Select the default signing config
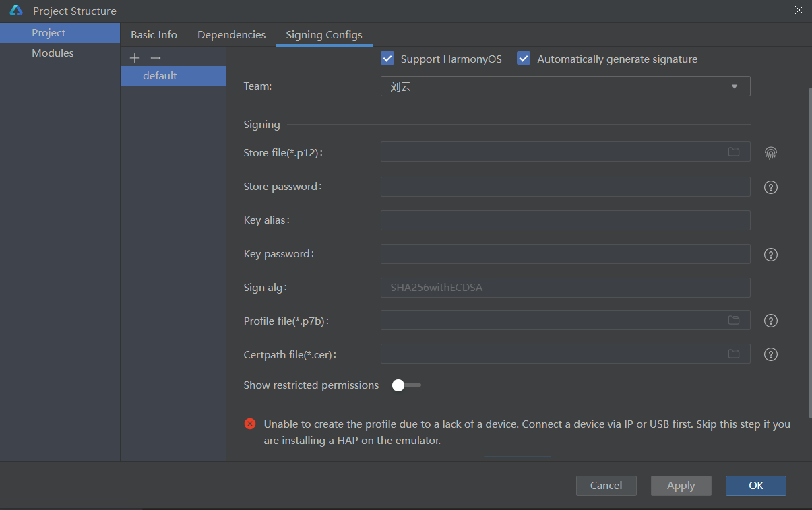 point(173,76)
